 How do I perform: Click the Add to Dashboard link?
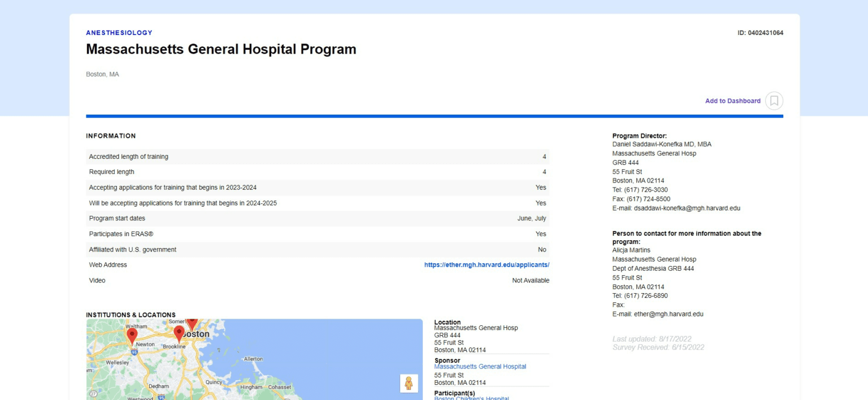732,101
